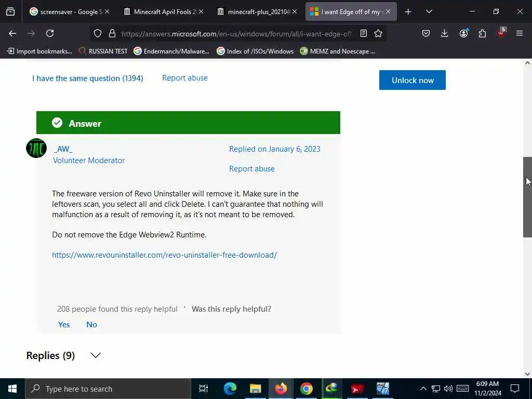The height and width of the screenshot is (399, 532).
Task: Click Report abuse next to same question
Action: tap(185, 78)
